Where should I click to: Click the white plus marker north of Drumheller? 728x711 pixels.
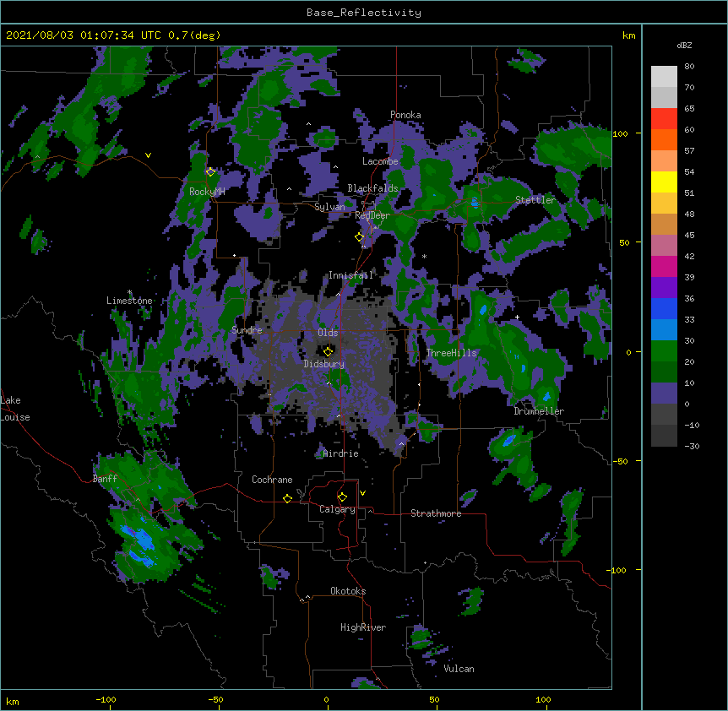[517, 317]
